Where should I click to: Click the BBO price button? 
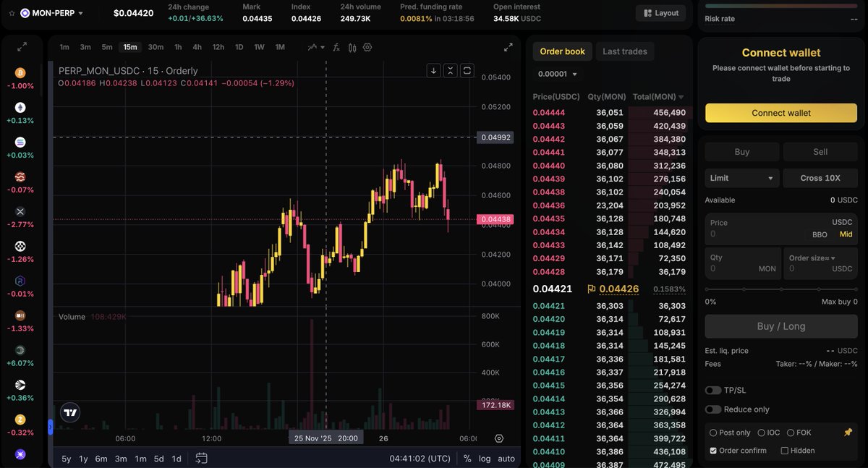820,235
